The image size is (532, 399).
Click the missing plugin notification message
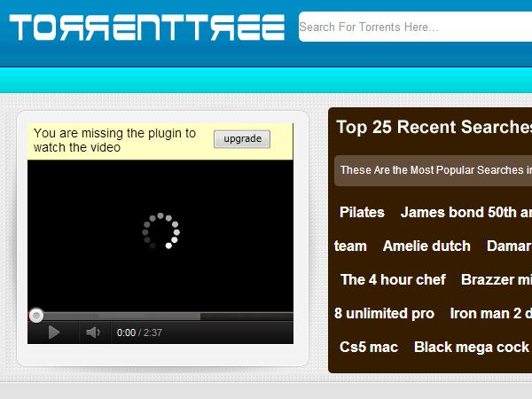click(x=115, y=140)
